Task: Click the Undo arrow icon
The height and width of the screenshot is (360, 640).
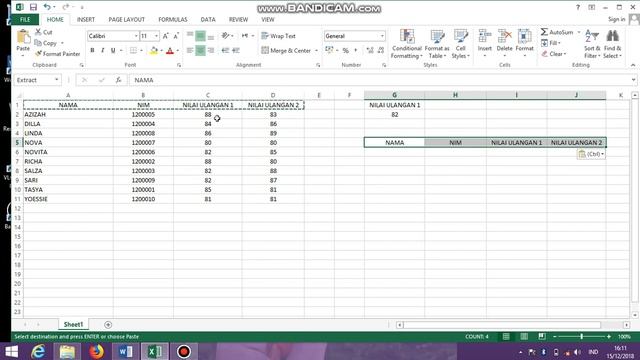Action: (47, 7)
